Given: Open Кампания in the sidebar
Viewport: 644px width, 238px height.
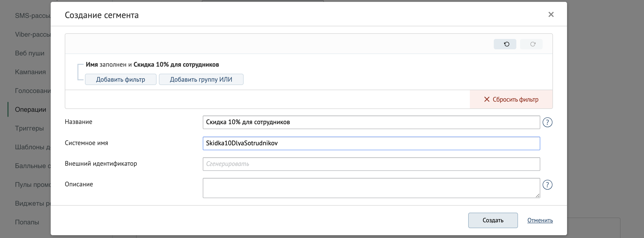Looking at the screenshot, I should click(30, 72).
